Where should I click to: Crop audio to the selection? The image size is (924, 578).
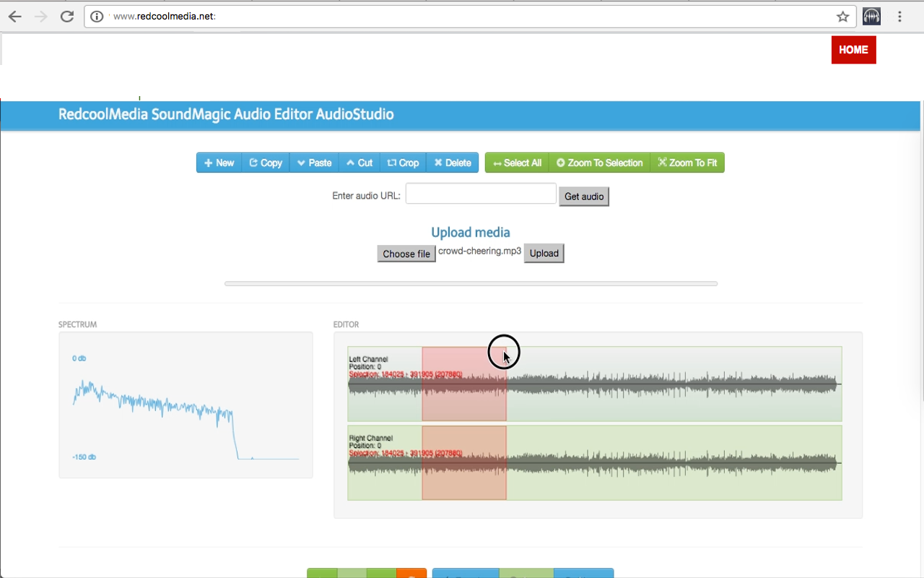403,163
